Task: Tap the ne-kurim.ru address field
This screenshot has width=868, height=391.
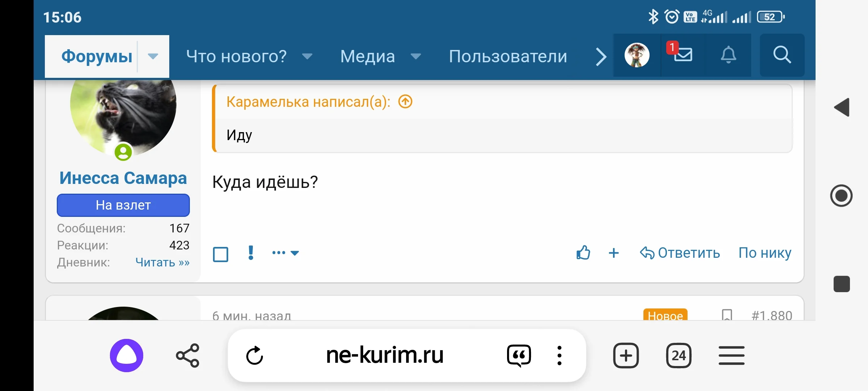Action: point(384,355)
